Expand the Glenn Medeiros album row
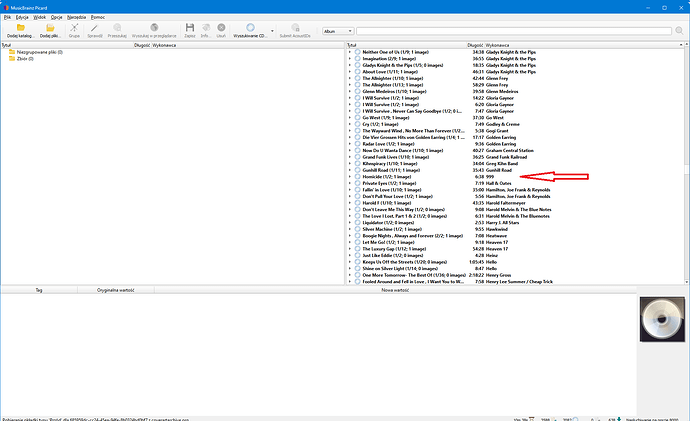 coord(350,92)
